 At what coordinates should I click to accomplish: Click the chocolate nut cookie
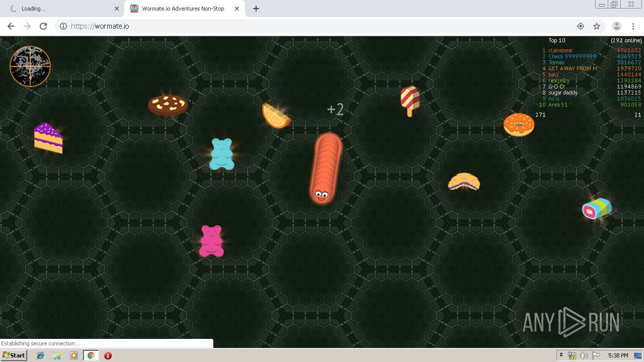click(x=168, y=105)
